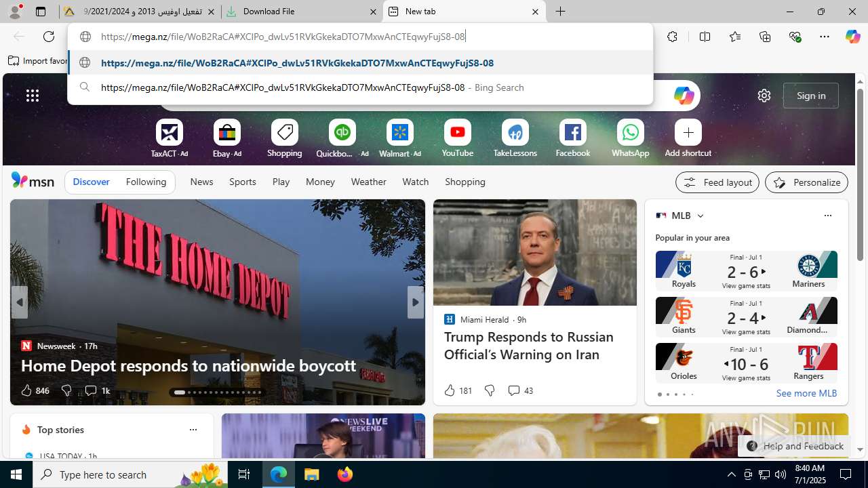
Task: Open File Explorer from taskbar
Action: coord(312,474)
